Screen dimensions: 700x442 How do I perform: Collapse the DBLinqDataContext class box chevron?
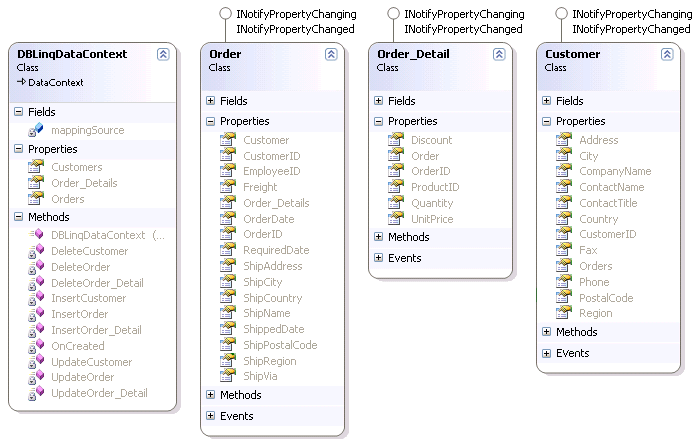point(163,54)
